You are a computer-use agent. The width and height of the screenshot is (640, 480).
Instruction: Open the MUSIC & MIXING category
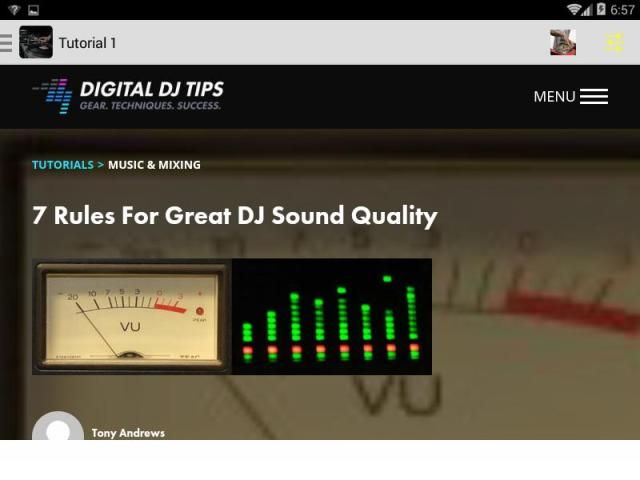(x=154, y=165)
